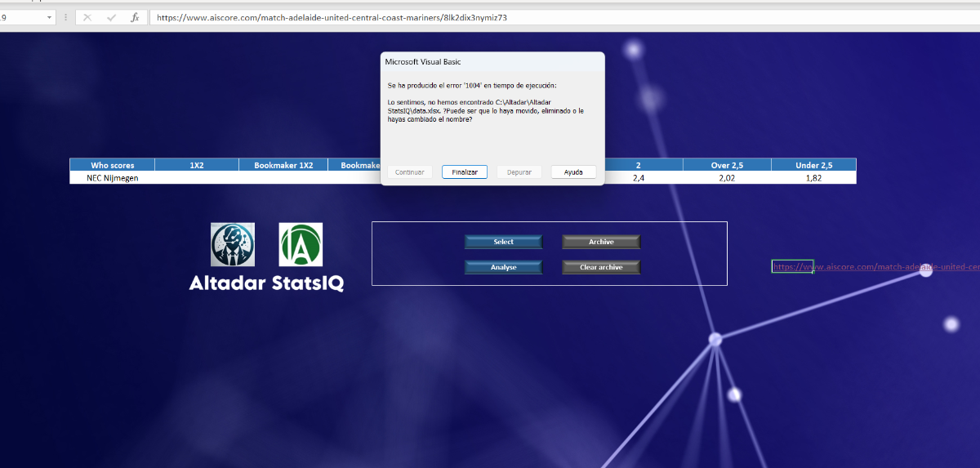
Task: Click the Finalizar button in the error dialog
Action: (x=465, y=172)
